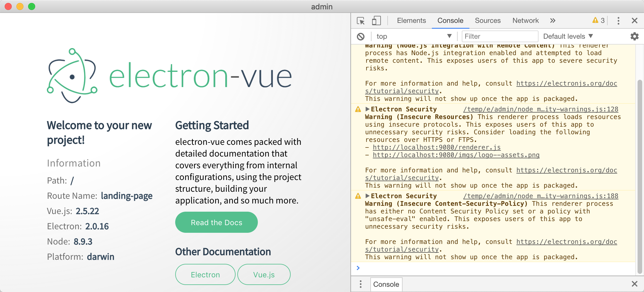Screen dimensions: 644x292
Task: Switch to the Network tab
Action: [x=525, y=21]
